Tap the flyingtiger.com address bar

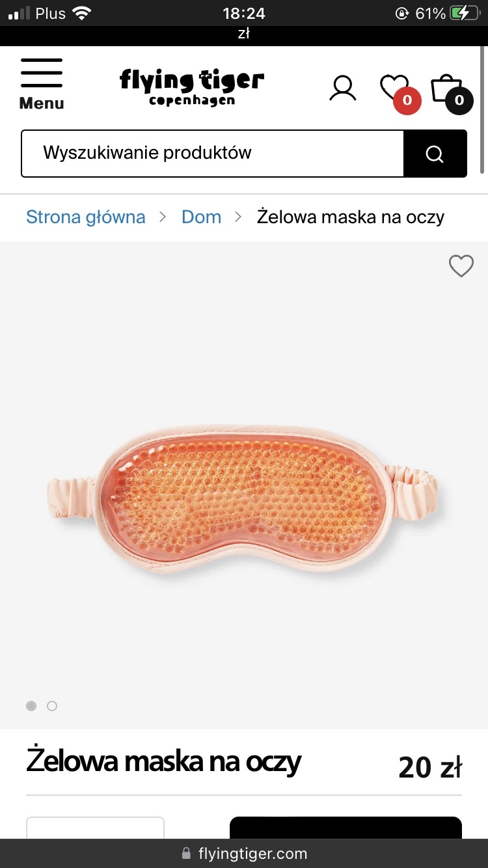[244, 853]
